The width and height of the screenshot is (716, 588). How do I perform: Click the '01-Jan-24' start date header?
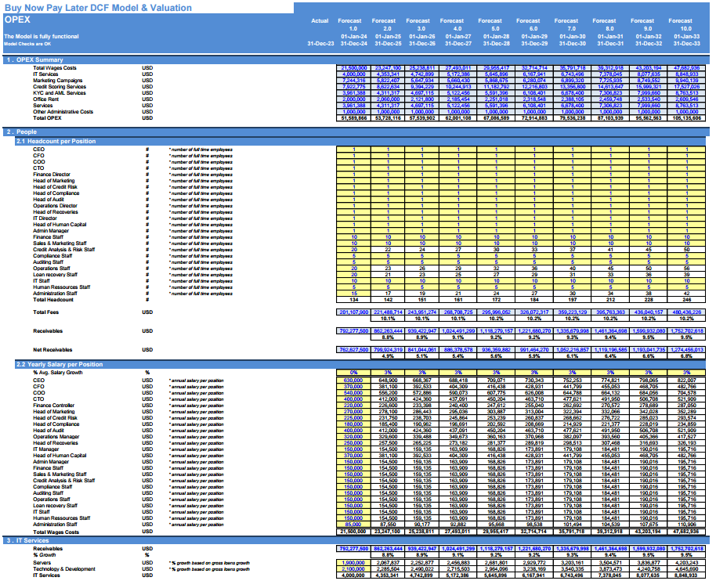[354, 37]
